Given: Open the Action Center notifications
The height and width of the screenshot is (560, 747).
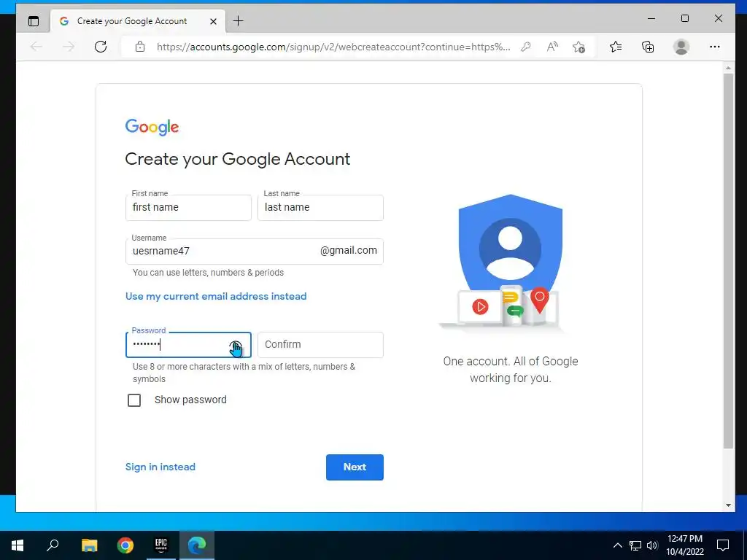Looking at the screenshot, I should click(x=723, y=545).
